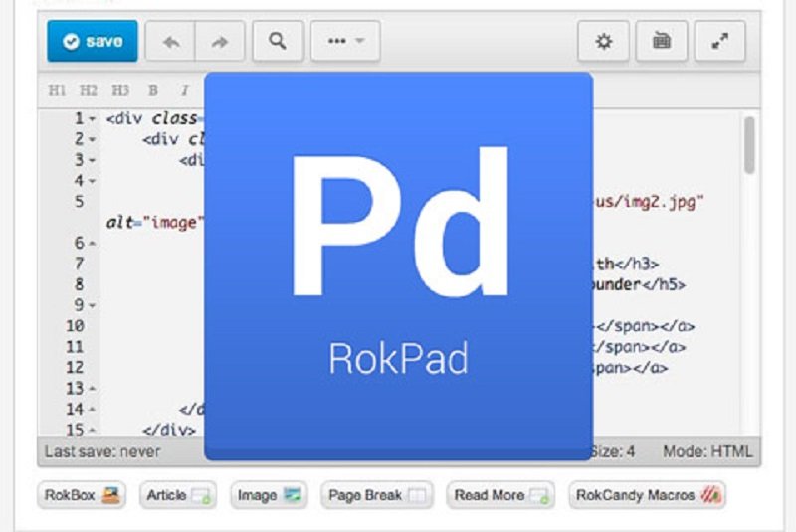
Task: Collapse the code fold at line 1
Action: click(x=92, y=119)
